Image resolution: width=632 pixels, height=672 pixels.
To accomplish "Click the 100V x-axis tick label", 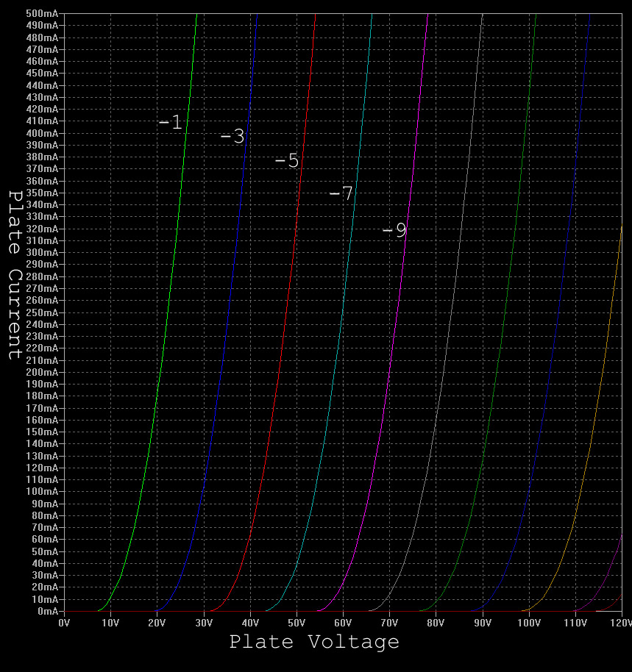I will [529, 623].
